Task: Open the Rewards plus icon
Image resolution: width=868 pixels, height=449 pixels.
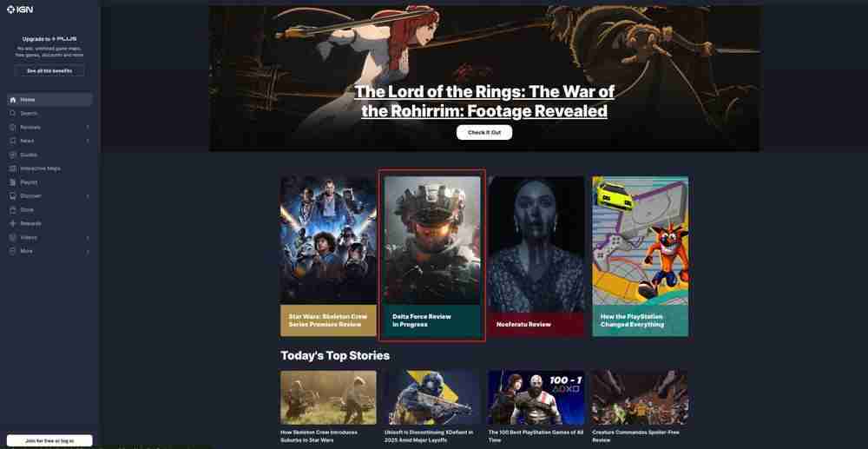Action: [x=13, y=224]
